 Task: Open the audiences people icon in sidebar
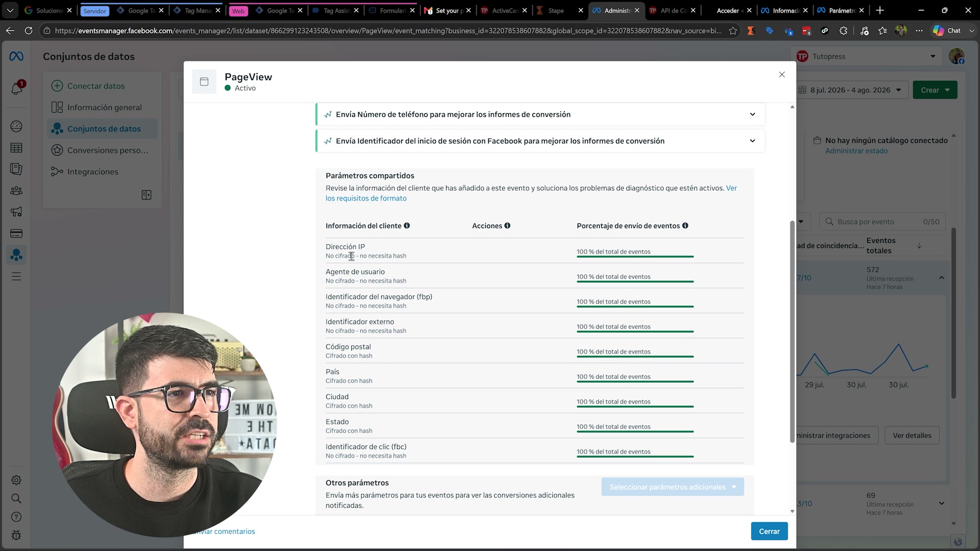click(16, 190)
